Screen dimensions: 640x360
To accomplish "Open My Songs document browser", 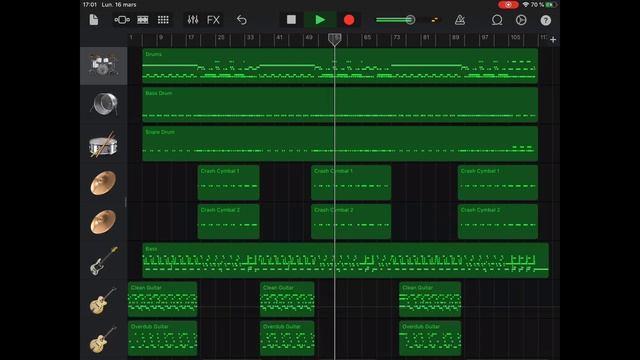I will (93, 20).
